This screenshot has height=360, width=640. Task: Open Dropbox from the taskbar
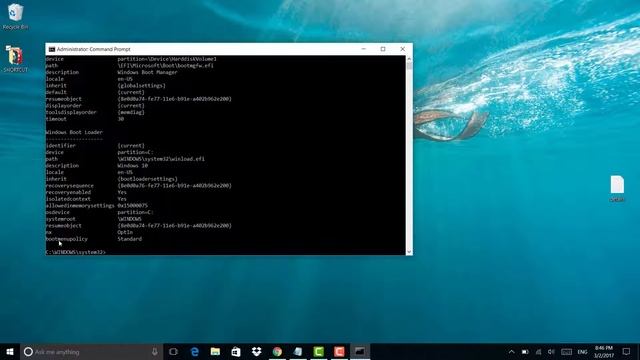pos(256,351)
